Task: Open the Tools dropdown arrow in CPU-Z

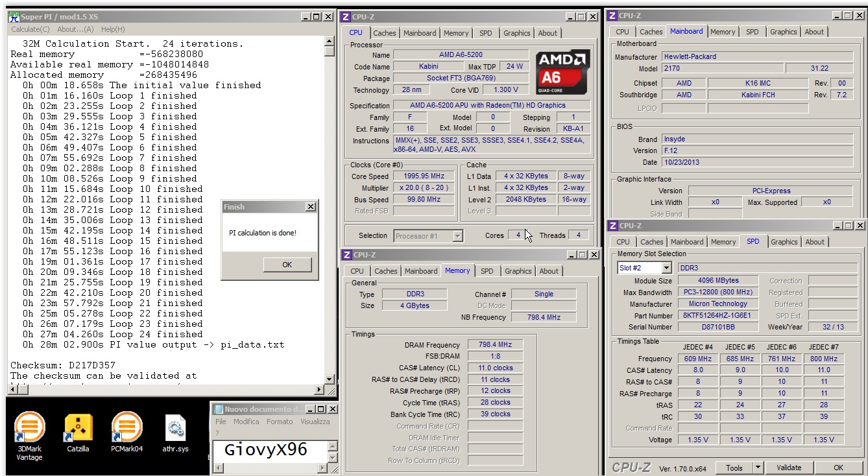Action: click(757, 468)
